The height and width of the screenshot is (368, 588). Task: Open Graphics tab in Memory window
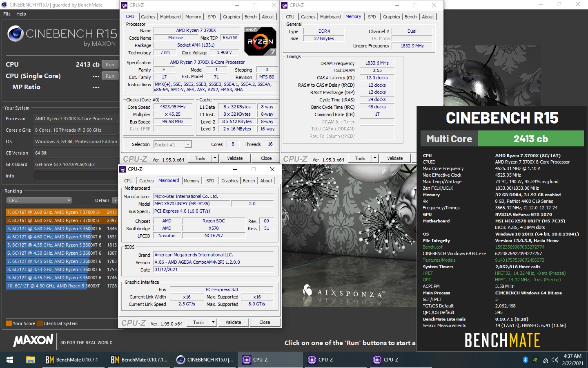(x=392, y=17)
